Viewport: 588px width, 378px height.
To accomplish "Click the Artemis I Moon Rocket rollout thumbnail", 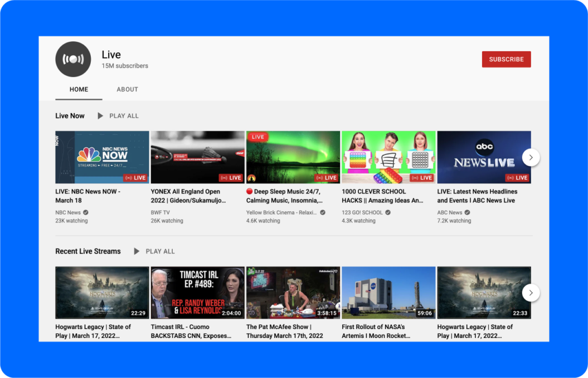I will pos(388,292).
